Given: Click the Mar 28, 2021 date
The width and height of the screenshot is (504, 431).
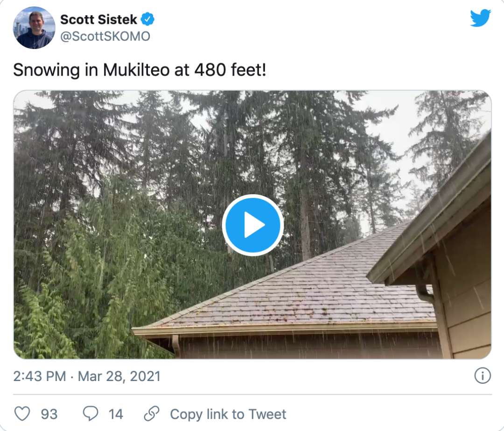Looking at the screenshot, I should click(119, 376).
